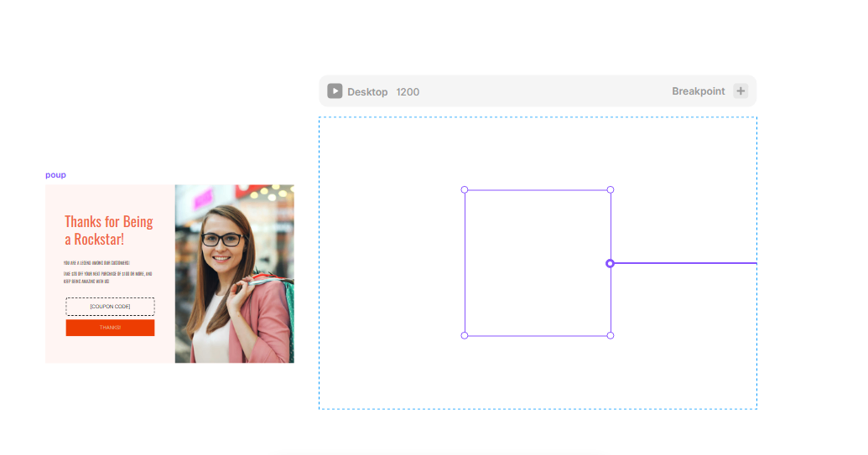Select the "Thanks for Being a Rockstar!" heading
Image resolution: width=868 pixels, height=455 pixels.
click(109, 230)
